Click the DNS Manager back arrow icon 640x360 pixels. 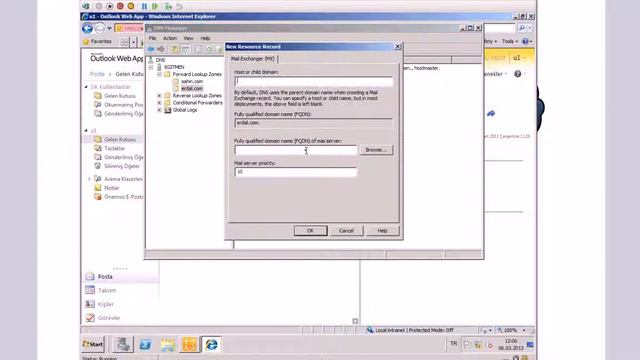tap(151, 49)
